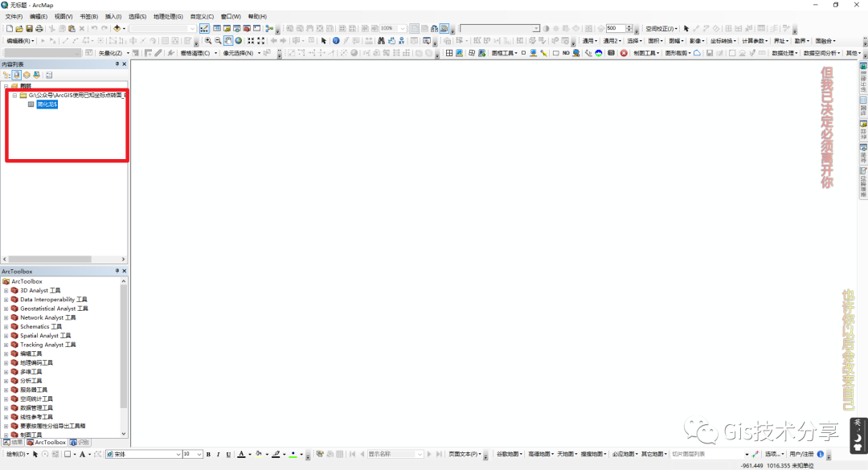Activate the Pan hand tool
Viewport: 868px width, 470px height.
point(228,41)
